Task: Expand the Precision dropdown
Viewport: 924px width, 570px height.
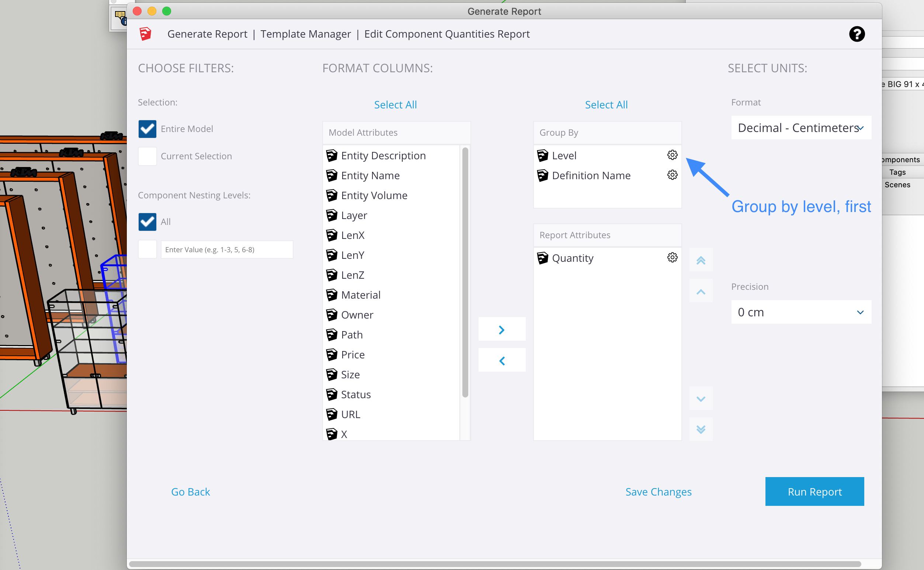Action: [801, 312]
